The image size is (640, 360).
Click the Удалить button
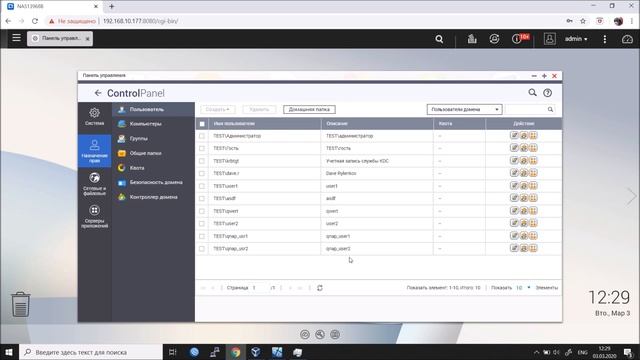point(259,109)
